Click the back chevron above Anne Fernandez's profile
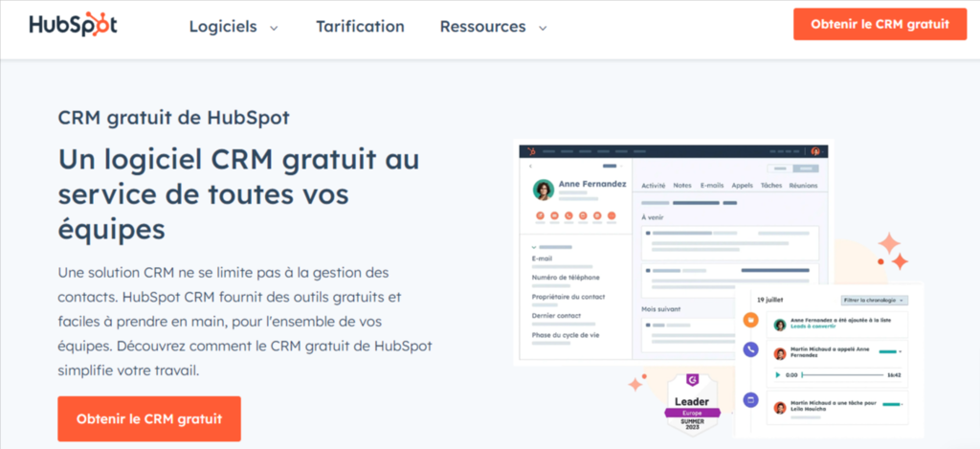 530,167
